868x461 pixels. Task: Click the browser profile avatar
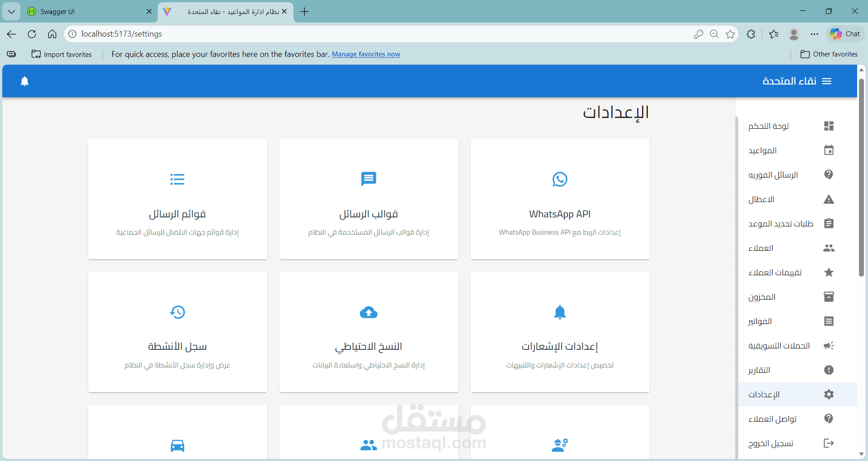794,34
